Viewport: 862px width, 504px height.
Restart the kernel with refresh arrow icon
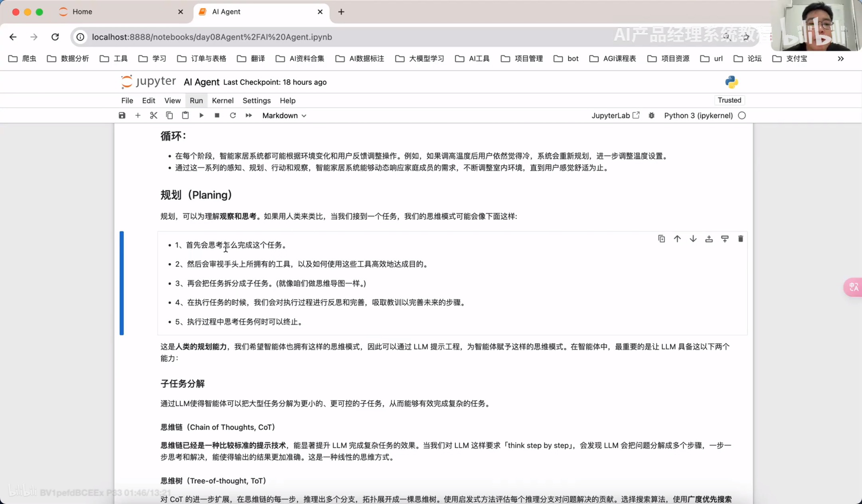233,115
